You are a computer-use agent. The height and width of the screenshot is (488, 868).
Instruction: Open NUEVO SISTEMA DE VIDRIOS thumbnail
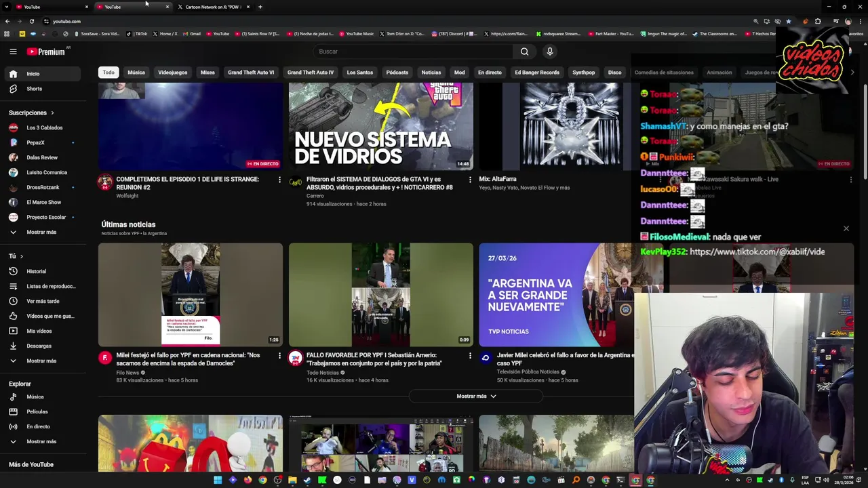pos(381,127)
